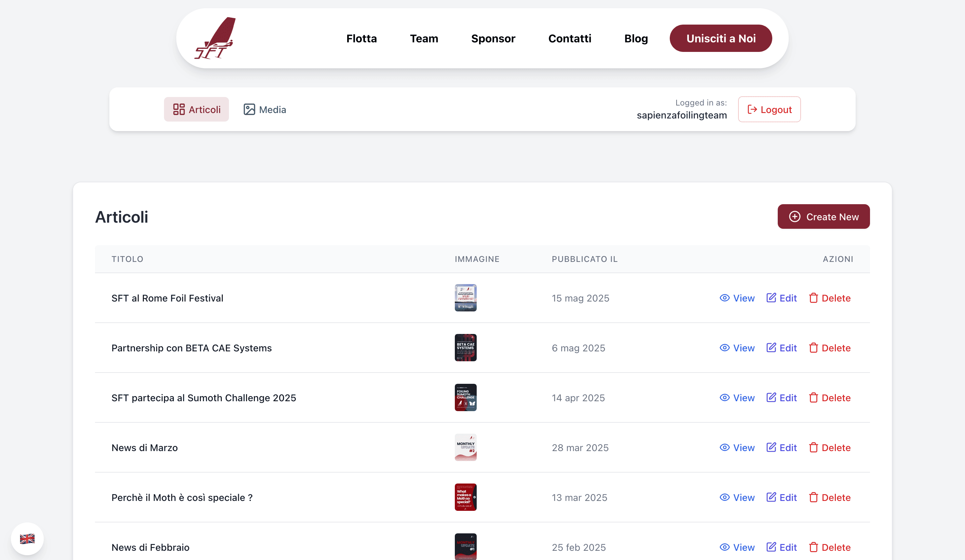View Partnership con BETA CAE Systems
Image resolution: width=965 pixels, height=560 pixels.
coord(737,348)
